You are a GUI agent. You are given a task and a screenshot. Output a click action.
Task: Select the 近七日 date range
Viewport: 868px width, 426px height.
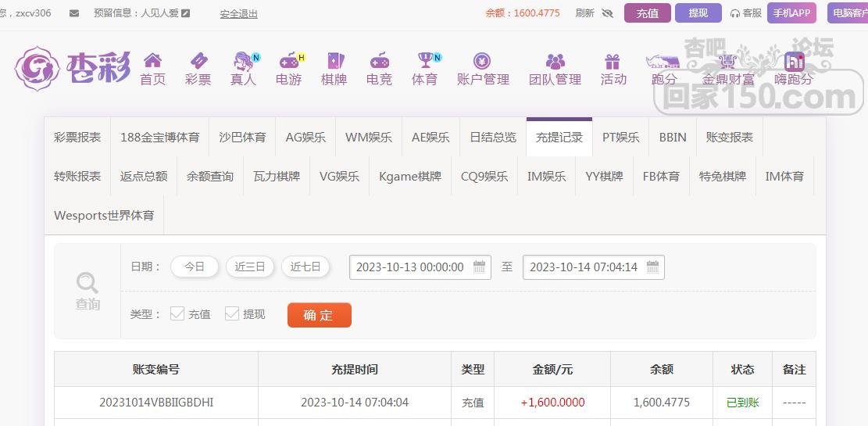pyautogui.click(x=305, y=267)
